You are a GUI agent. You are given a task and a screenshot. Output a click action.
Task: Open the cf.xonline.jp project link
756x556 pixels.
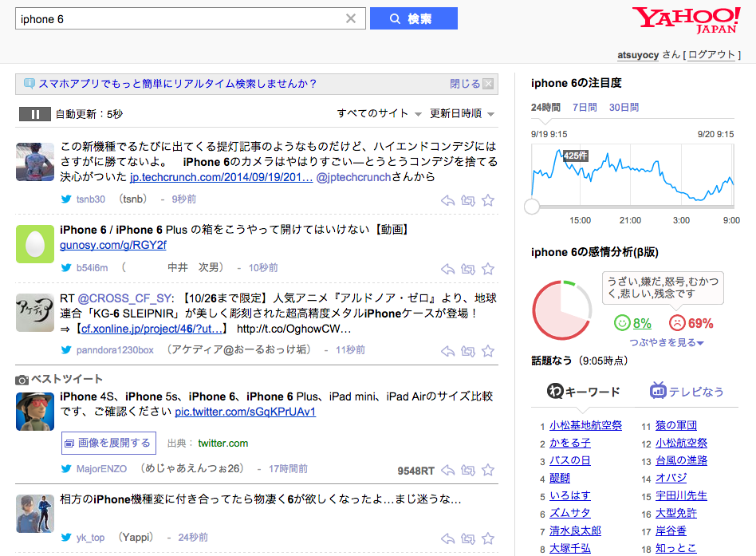click(152, 329)
